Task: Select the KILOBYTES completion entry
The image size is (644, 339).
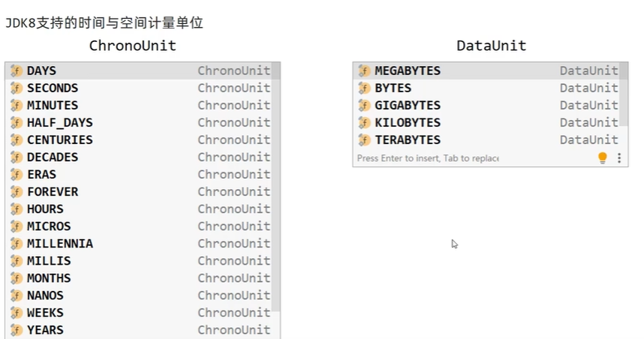Action: pyautogui.click(x=408, y=123)
